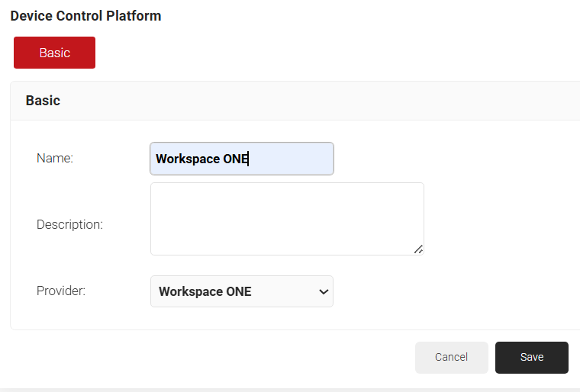Click the Basic section panel header
This screenshot has height=392, width=580.
coord(43,101)
